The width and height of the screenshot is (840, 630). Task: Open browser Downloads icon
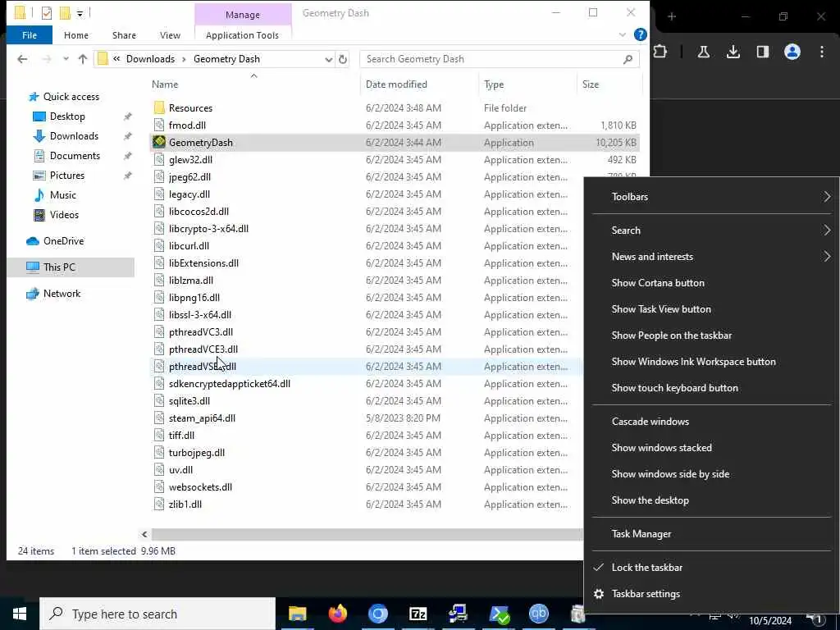(733, 52)
